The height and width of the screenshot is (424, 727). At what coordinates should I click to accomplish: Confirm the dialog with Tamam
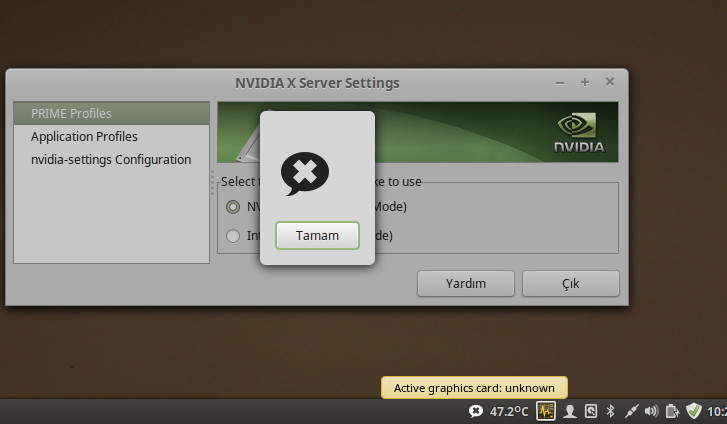[317, 236]
